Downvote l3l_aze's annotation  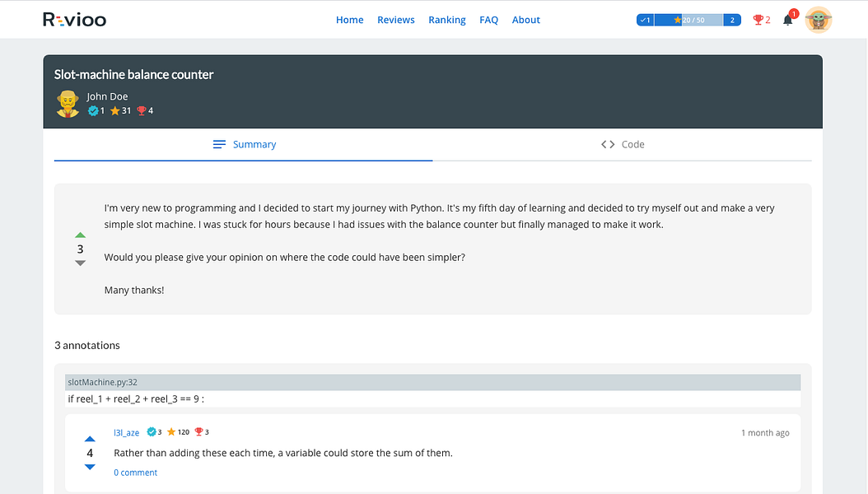click(90, 467)
